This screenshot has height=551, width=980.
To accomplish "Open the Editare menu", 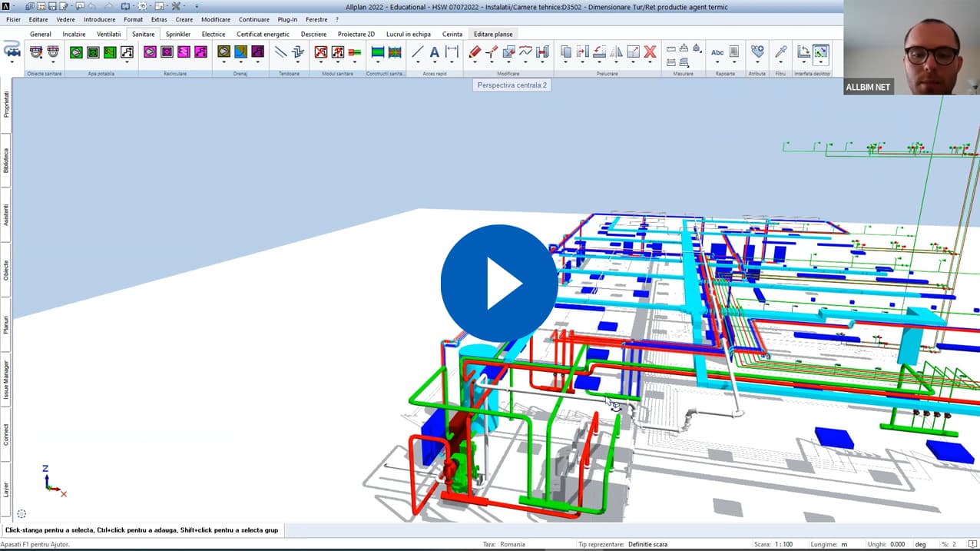I will click(38, 19).
